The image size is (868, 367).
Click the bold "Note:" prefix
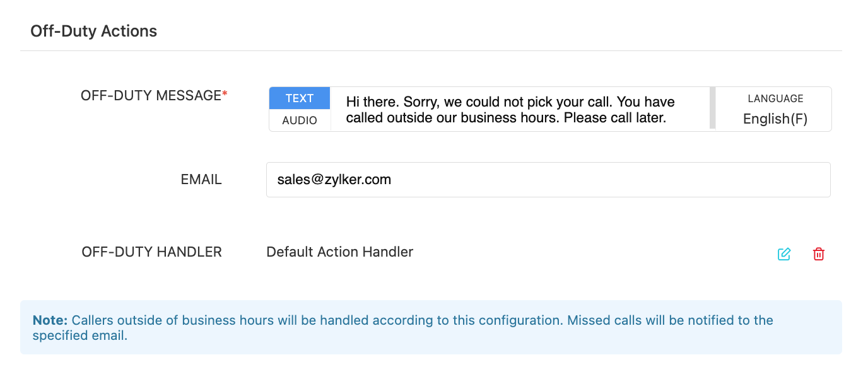[50, 320]
